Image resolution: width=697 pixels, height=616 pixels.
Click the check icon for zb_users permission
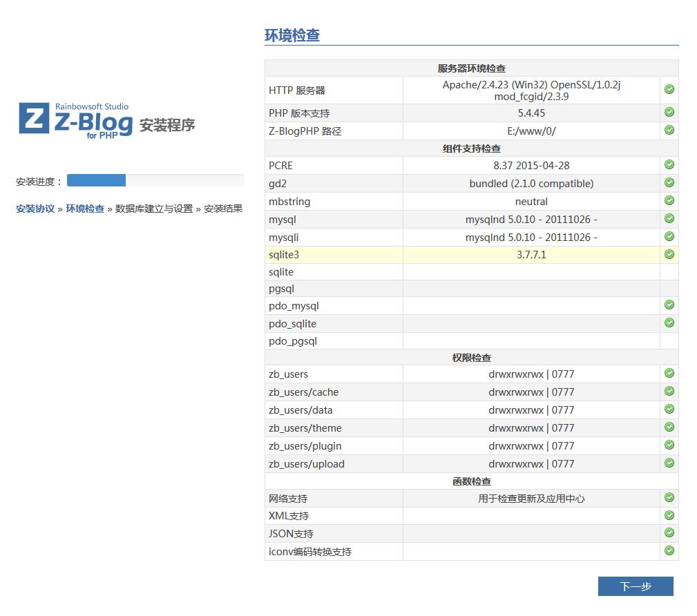[x=669, y=373]
